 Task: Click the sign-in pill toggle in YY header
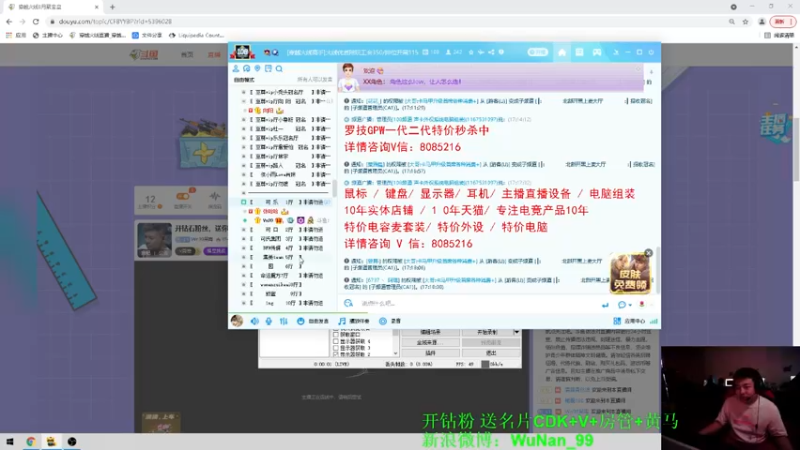click(x=537, y=52)
